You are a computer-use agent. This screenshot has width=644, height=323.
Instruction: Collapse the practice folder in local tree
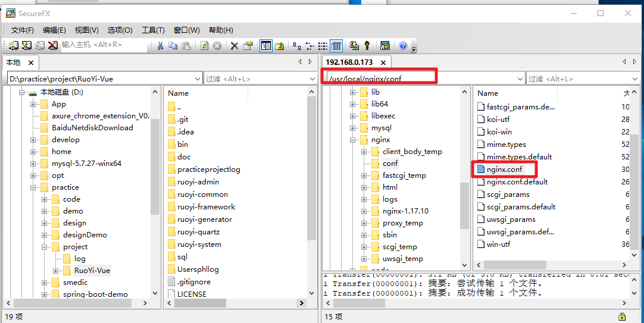33,187
